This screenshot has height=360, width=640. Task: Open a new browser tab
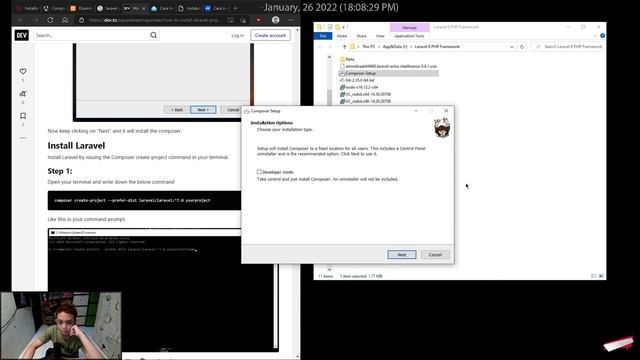point(235,8)
